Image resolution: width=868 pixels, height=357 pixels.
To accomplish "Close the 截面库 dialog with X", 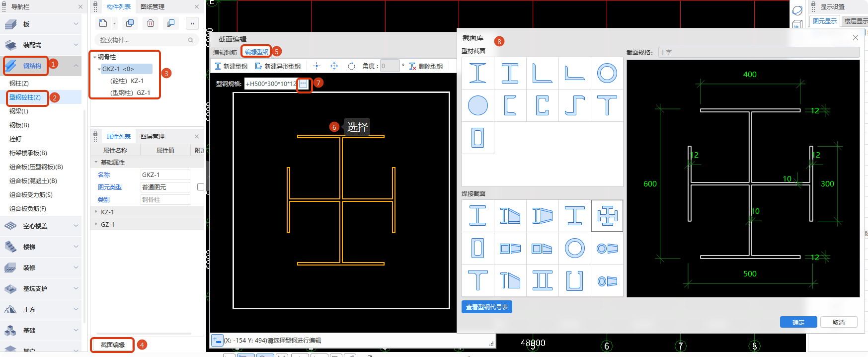I will [855, 38].
